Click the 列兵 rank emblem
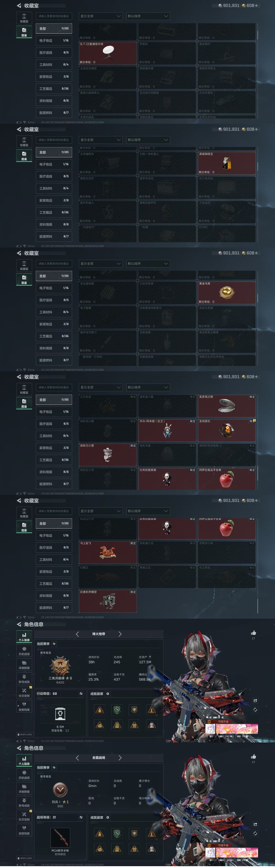The width and height of the screenshot is (275, 868). [60, 790]
